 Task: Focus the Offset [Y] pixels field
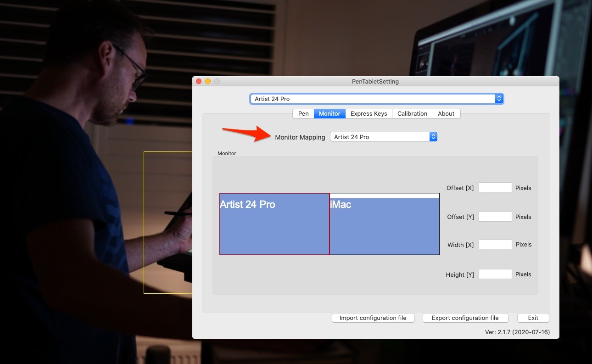coord(495,217)
